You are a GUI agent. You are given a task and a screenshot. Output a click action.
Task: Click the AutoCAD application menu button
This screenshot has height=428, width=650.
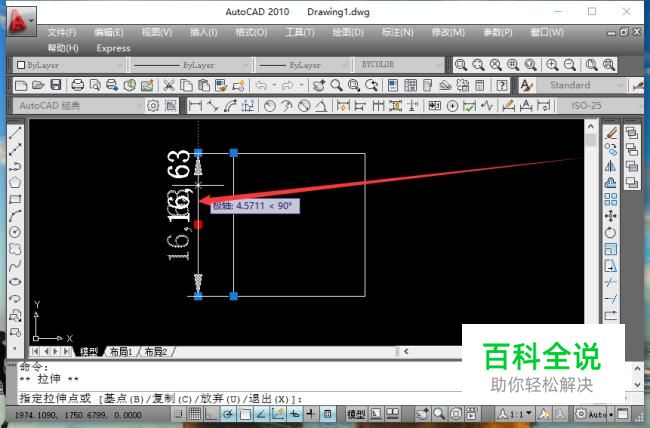click(21, 21)
